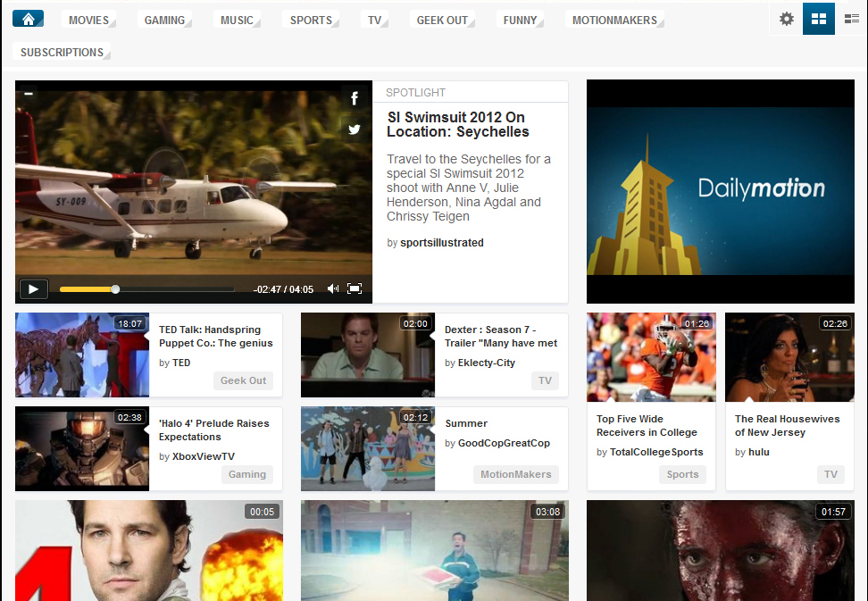Expand the MotionMakers menu
This screenshot has height=601, width=868.
pyautogui.click(x=614, y=20)
